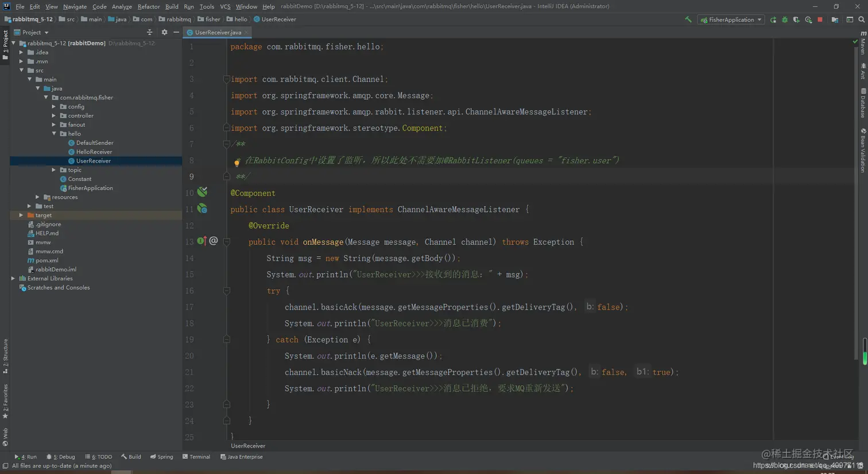This screenshot has height=474, width=868.
Task: Close the UserReceiver.java tab
Action: tap(246, 33)
